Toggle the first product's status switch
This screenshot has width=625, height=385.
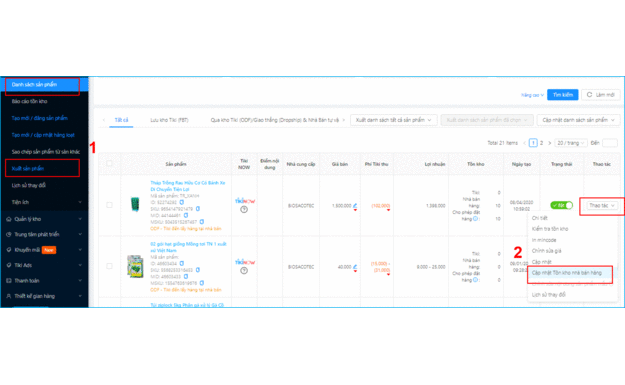[561, 205]
